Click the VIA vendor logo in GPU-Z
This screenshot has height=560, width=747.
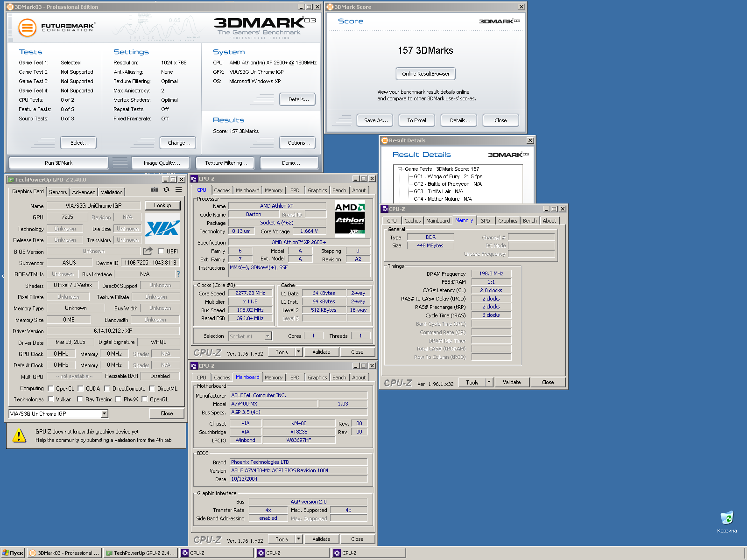click(x=162, y=228)
